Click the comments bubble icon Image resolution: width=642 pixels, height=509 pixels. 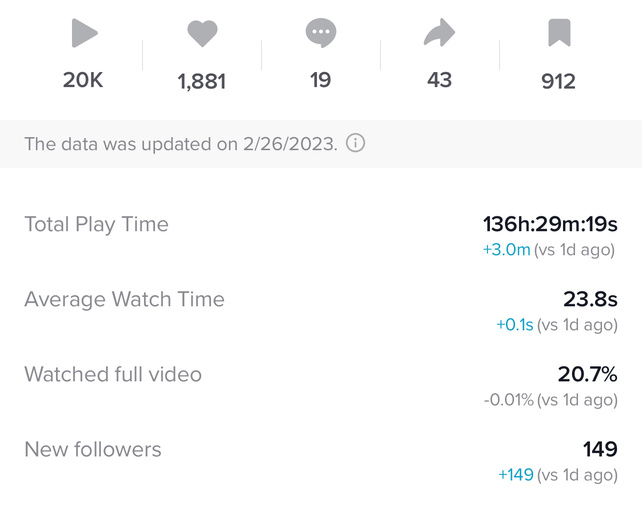click(320, 34)
